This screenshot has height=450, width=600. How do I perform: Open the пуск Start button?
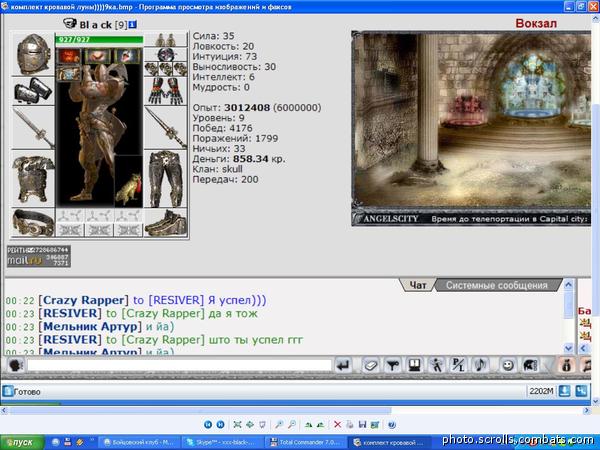tap(22, 442)
